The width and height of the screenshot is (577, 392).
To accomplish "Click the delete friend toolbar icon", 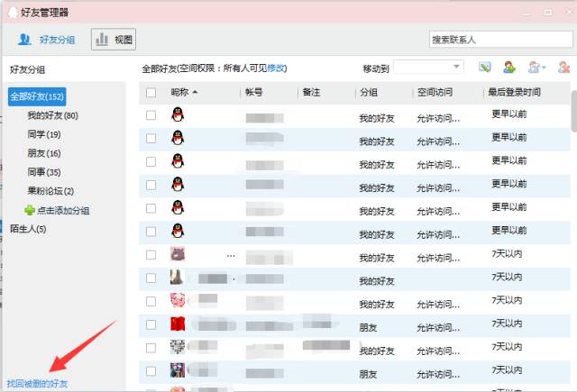I will click(x=563, y=68).
